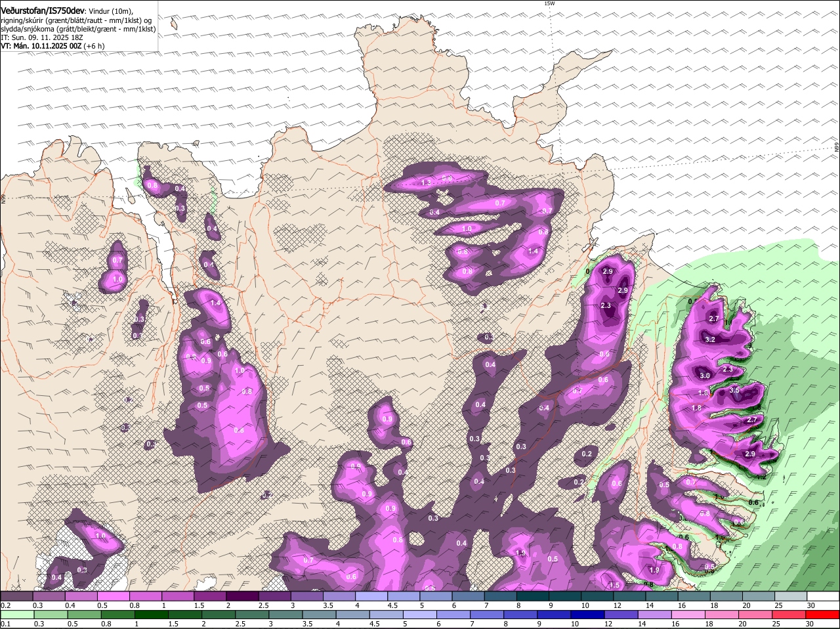Pick the muted purple 0.2–0.3 snow legend swatch
Screen dimensions: 840x629
click(x=18, y=596)
